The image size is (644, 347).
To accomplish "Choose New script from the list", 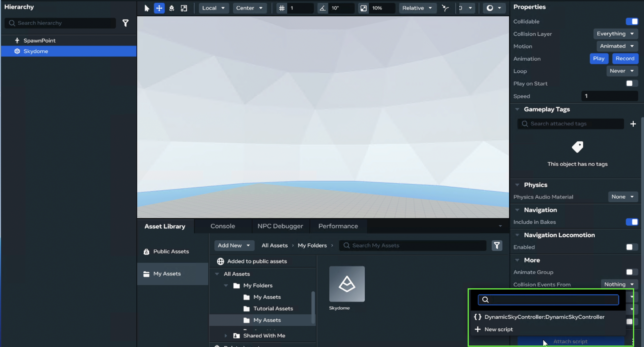I will click(x=498, y=329).
